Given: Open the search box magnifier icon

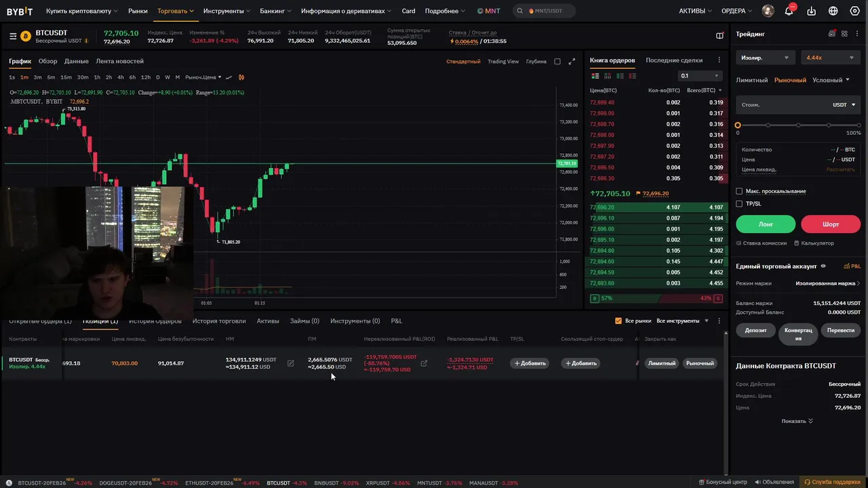Looking at the screenshot, I should coord(520,11).
